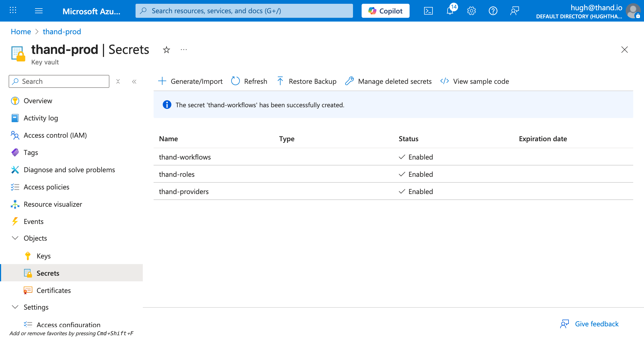Select the Tags section
The width and height of the screenshot is (644, 339).
pyautogui.click(x=31, y=152)
